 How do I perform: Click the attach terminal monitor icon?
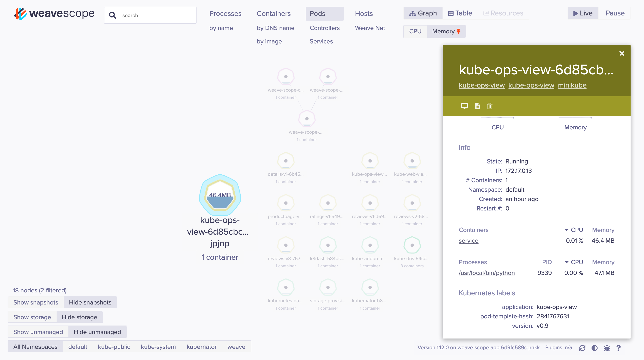(x=464, y=106)
